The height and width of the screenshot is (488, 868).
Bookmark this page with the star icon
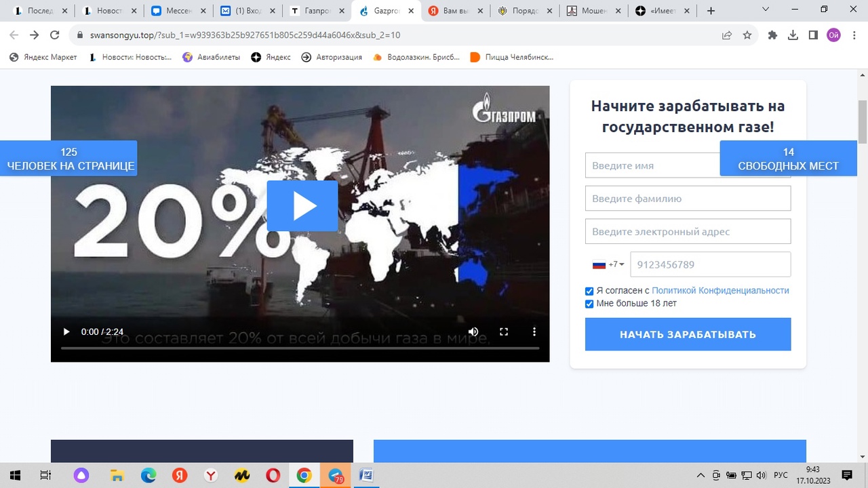[x=747, y=35]
